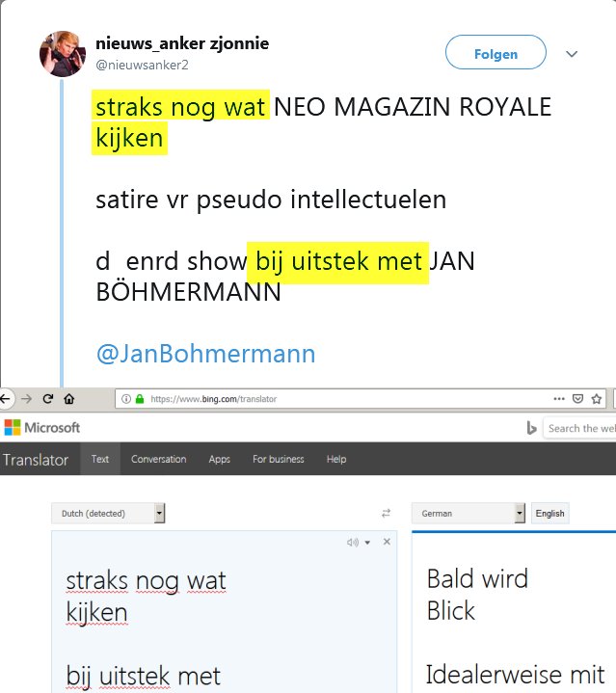Open Dutch (detected) source language dropdown
The image size is (616, 693).
(x=108, y=513)
